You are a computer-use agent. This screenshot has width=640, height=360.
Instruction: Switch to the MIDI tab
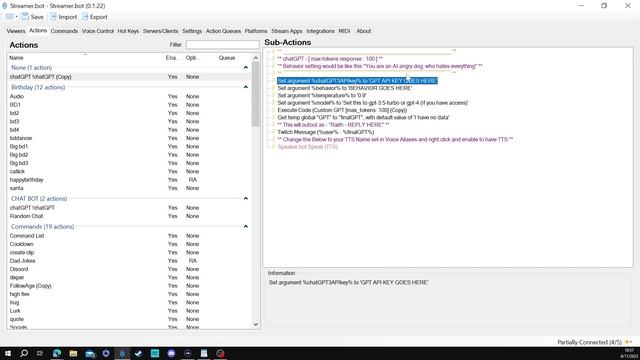[x=344, y=31]
